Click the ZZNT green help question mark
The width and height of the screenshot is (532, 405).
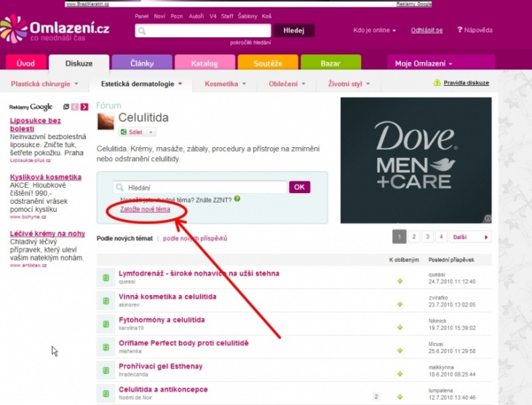click(x=237, y=198)
